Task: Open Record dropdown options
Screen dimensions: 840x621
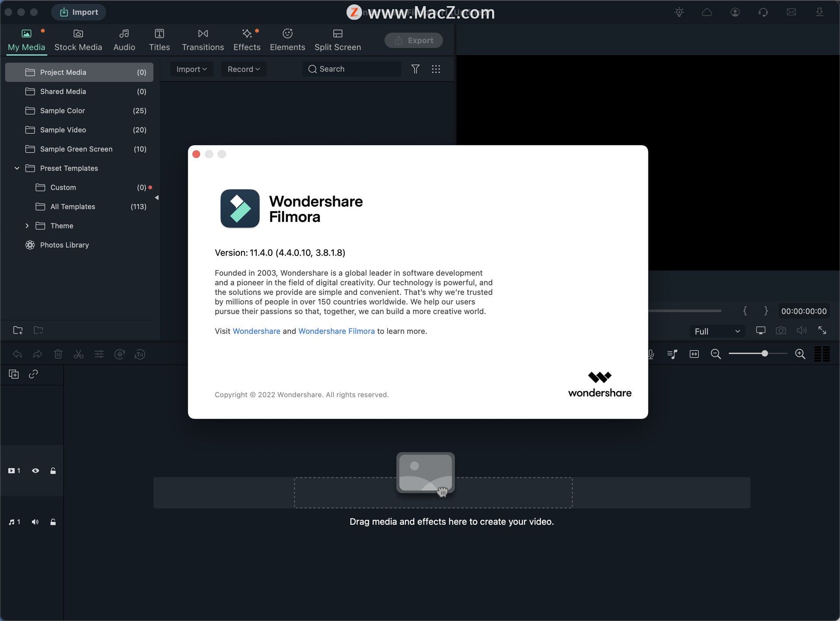Action: 244,69
